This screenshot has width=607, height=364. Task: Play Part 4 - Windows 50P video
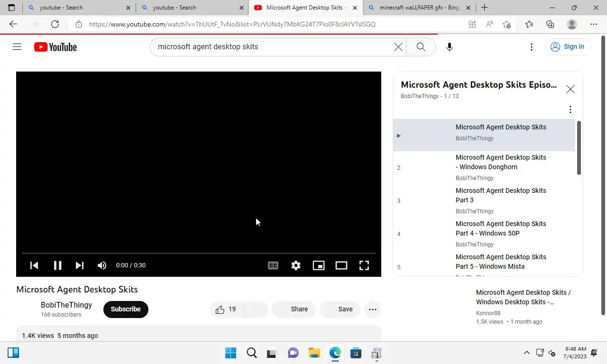(x=484, y=234)
